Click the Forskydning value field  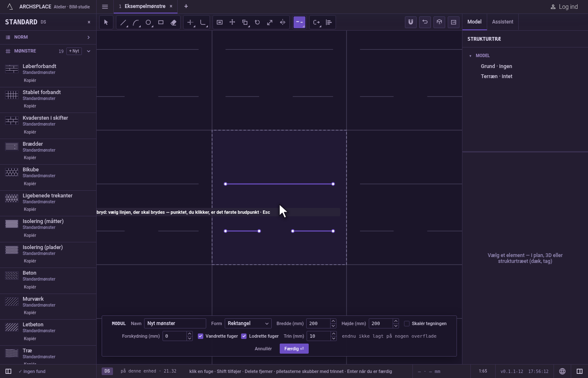tap(174, 336)
